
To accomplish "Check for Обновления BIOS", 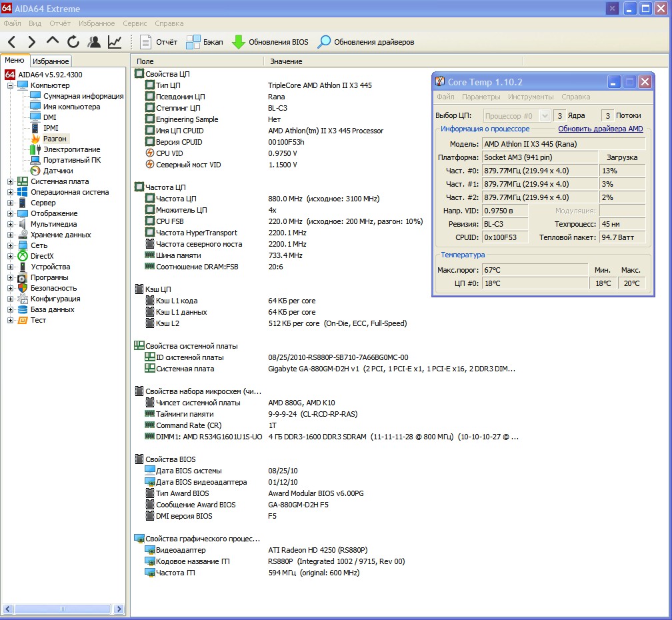I will 270,42.
